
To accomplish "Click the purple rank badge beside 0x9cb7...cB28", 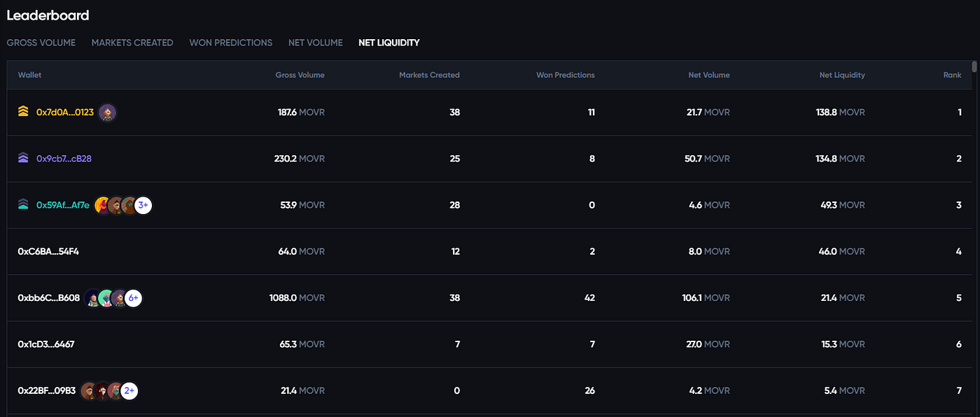I will click(x=23, y=159).
